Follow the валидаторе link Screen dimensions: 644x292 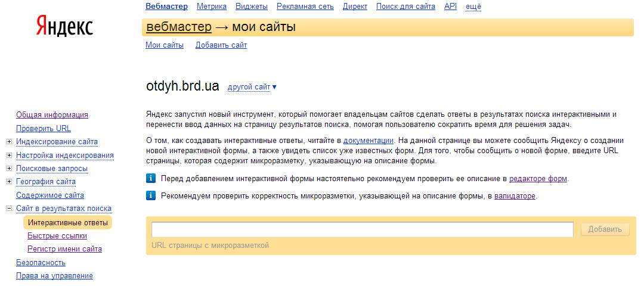(x=515, y=196)
